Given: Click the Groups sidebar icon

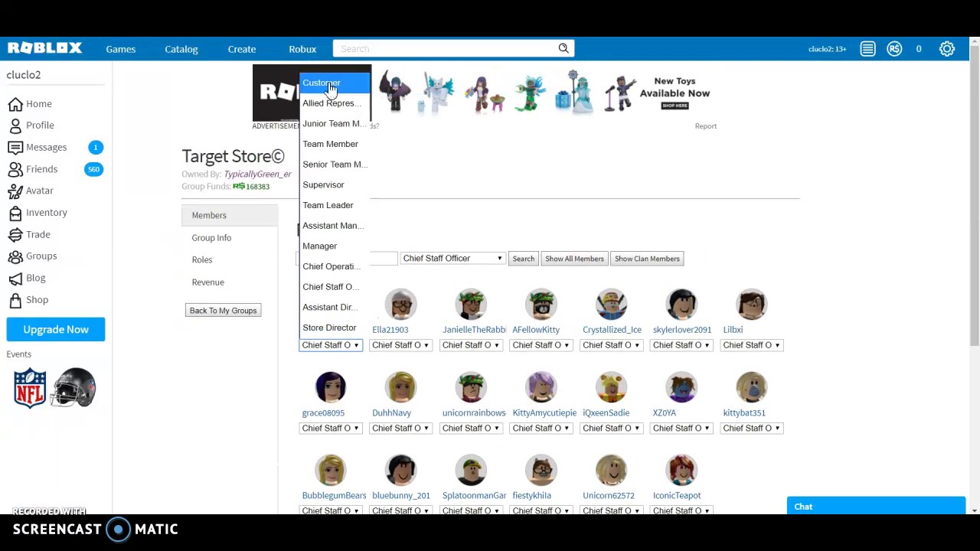Looking at the screenshot, I should pyautogui.click(x=15, y=256).
